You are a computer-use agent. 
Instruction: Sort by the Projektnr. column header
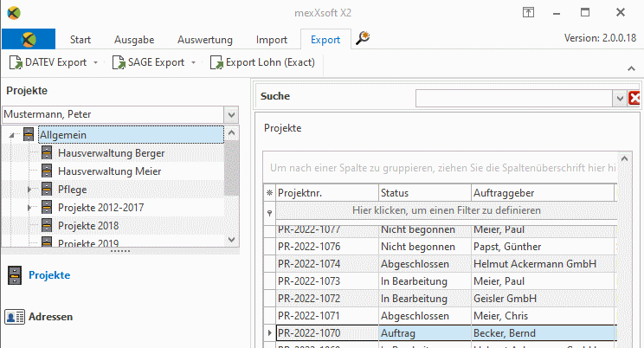327,193
